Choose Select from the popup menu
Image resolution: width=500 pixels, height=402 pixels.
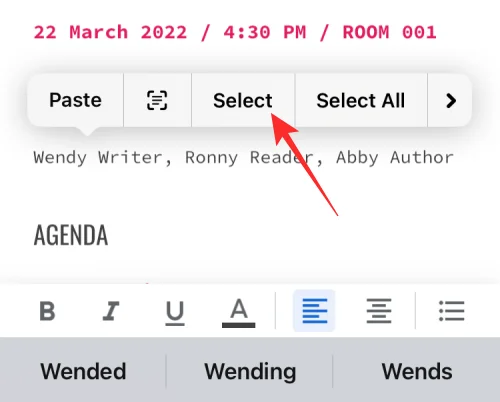[243, 100]
